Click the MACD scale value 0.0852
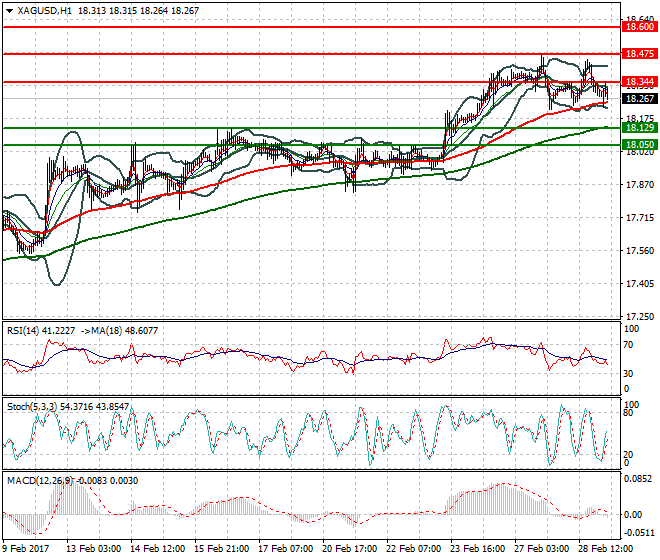The height and width of the screenshot is (560, 660). pos(638,479)
